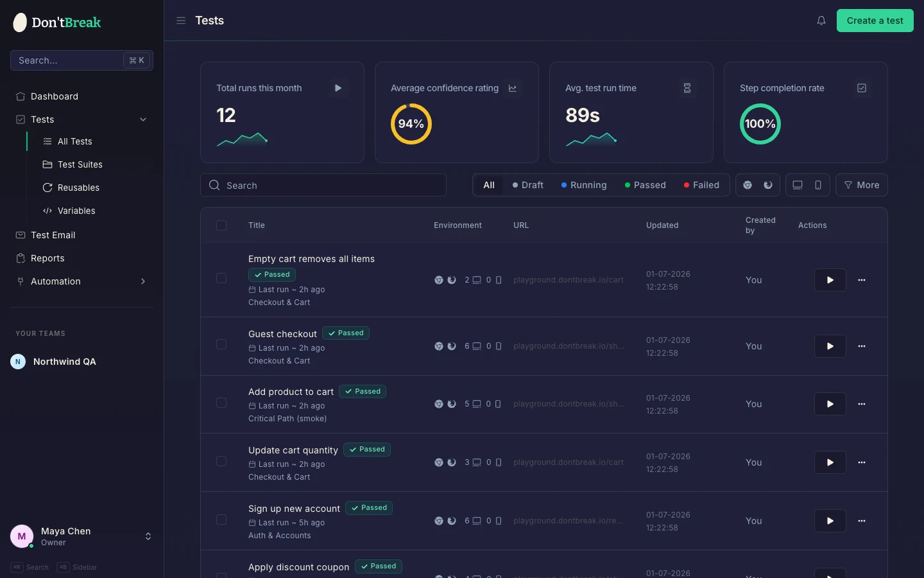Select the Passed status filter
This screenshot has height=578, width=924.
(646, 185)
